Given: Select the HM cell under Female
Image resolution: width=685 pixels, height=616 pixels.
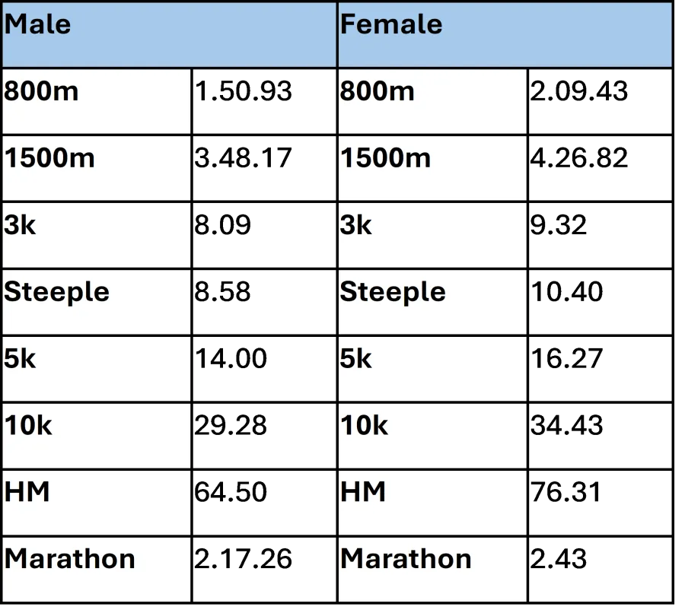Looking at the screenshot, I should tap(432, 503).
